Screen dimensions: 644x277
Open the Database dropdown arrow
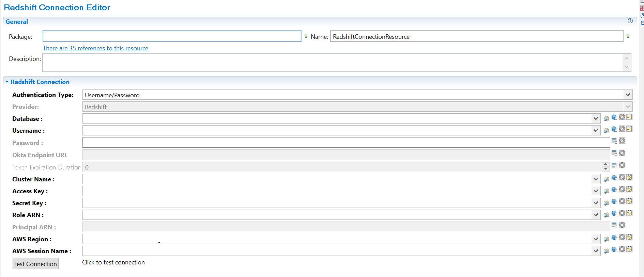tap(596, 119)
